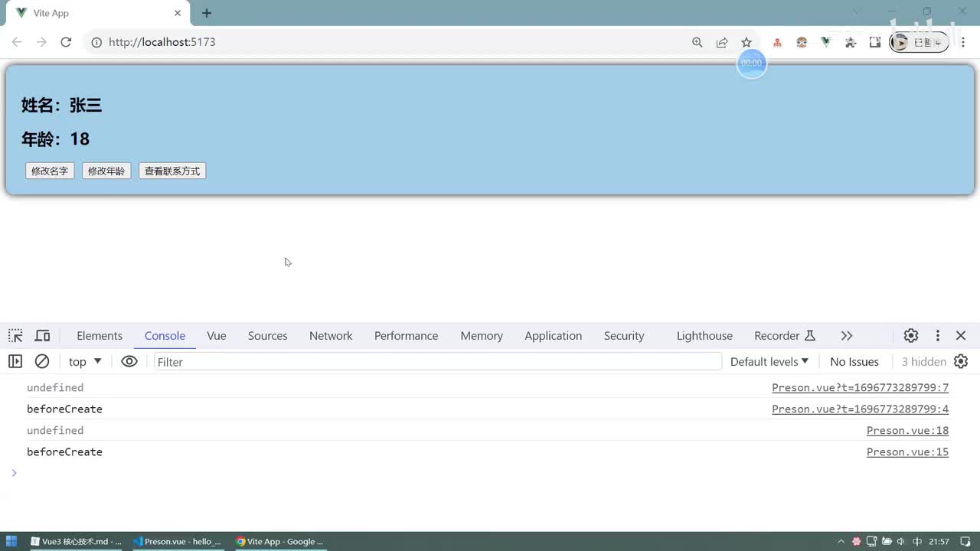Click the 中 input method indicator
The image size is (980, 551).
pyautogui.click(x=916, y=541)
